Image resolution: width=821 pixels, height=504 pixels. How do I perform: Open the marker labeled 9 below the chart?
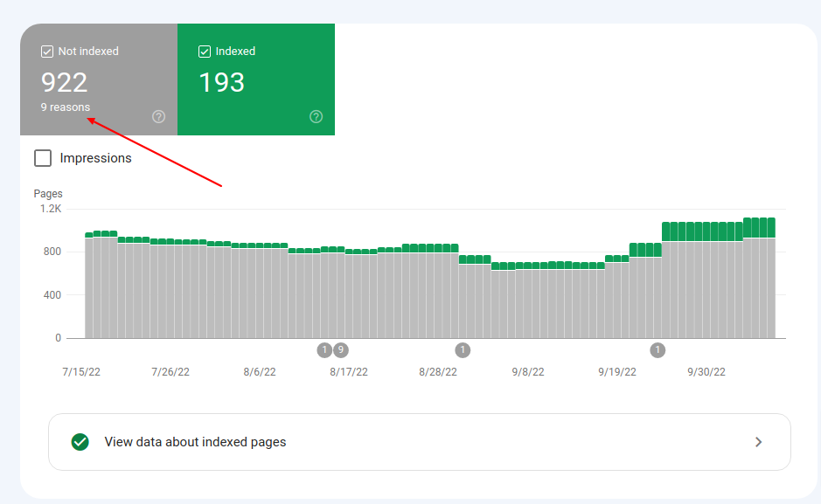[341, 349]
